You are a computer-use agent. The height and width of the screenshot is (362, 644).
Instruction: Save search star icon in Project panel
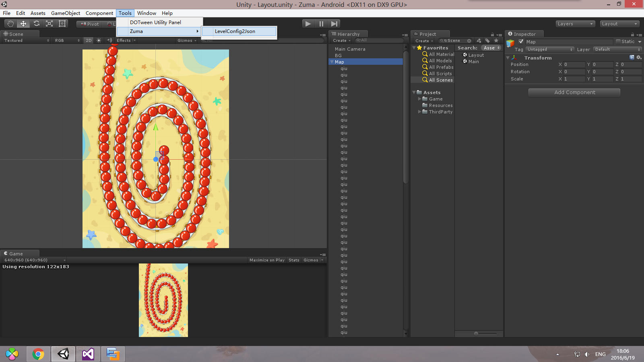[496, 41]
